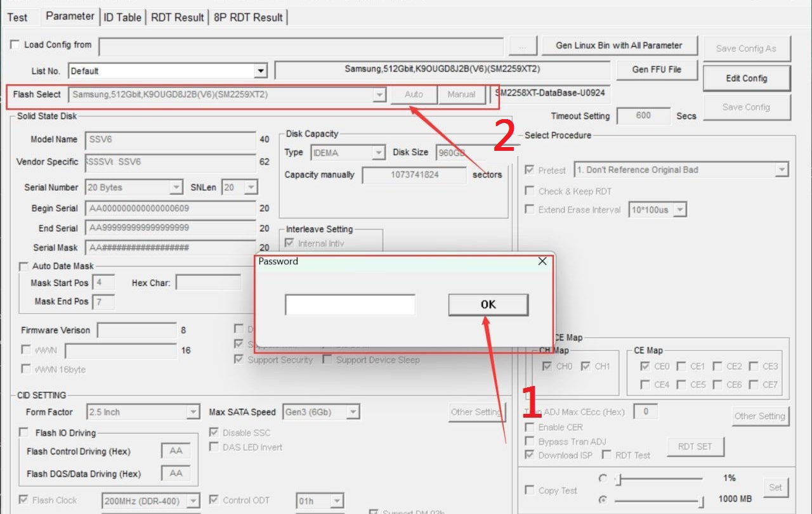This screenshot has height=514, width=812.
Task: Click the Capacity manually field
Action: [414, 175]
